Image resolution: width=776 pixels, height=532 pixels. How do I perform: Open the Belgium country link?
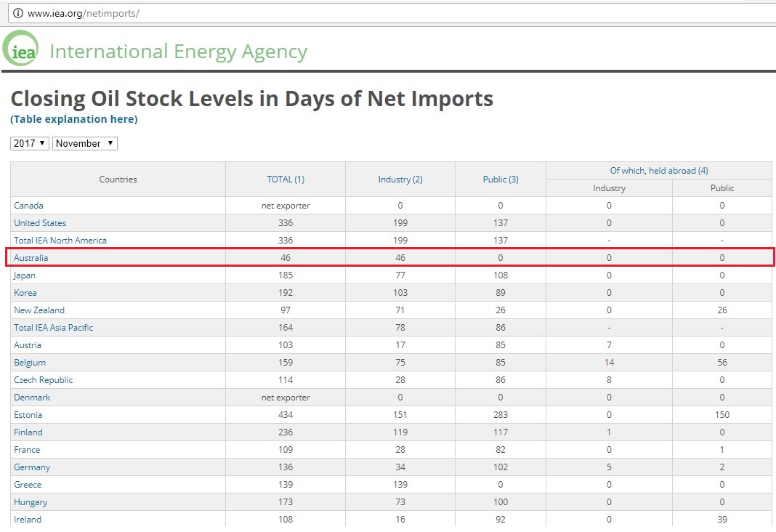30,363
